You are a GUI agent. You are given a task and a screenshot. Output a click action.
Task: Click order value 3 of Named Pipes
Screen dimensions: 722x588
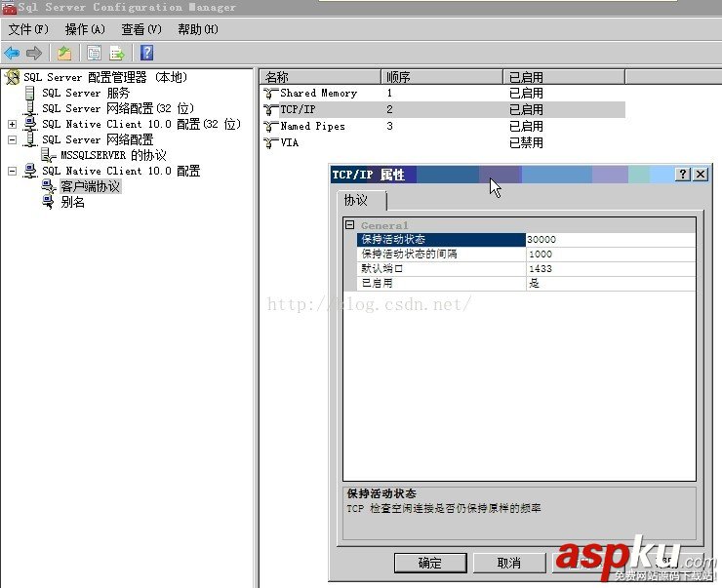[x=389, y=126]
